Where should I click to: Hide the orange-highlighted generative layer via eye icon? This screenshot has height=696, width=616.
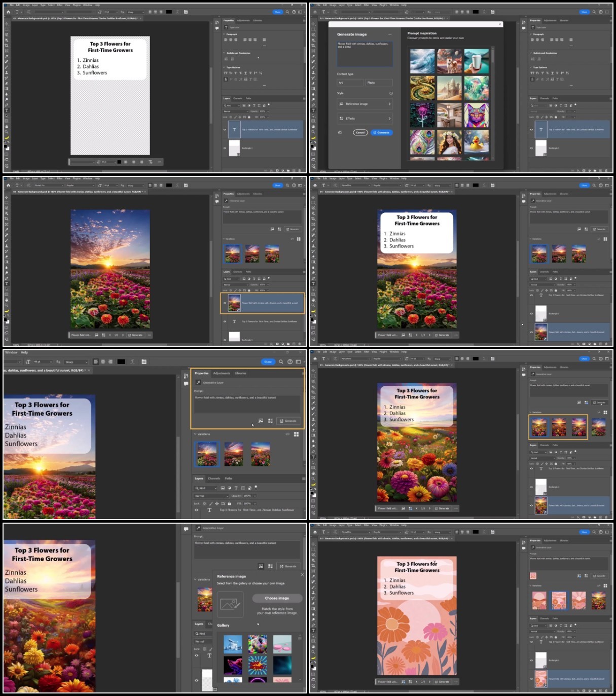point(225,303)
